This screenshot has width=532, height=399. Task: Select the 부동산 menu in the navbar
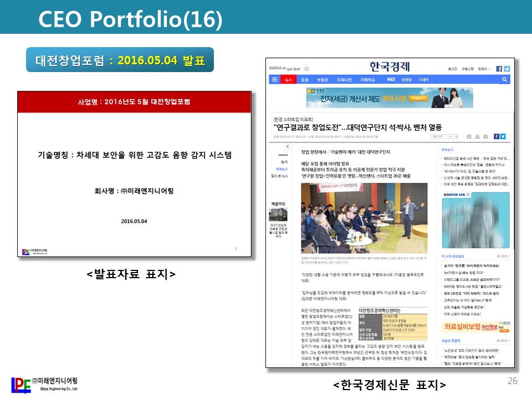click(323, 80)
